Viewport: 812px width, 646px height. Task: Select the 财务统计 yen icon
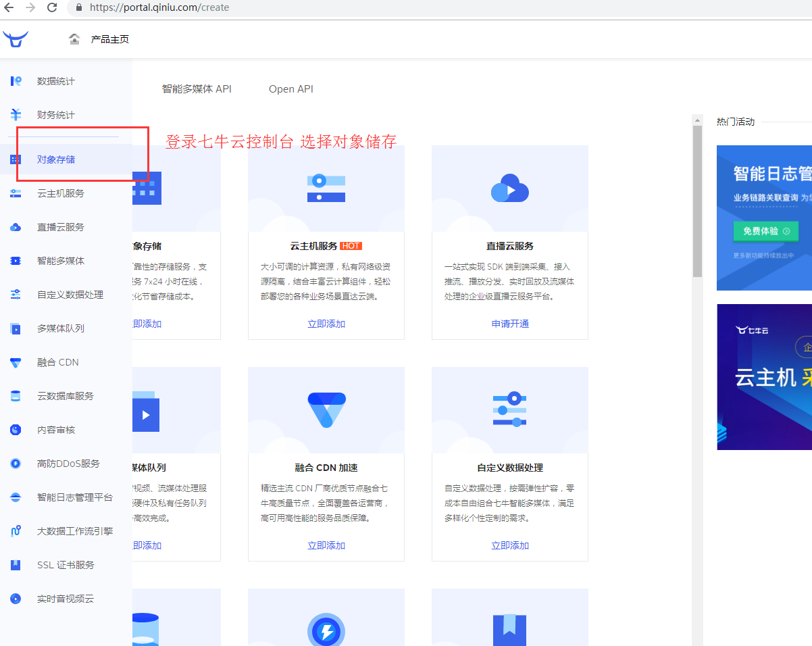point(16,115)
